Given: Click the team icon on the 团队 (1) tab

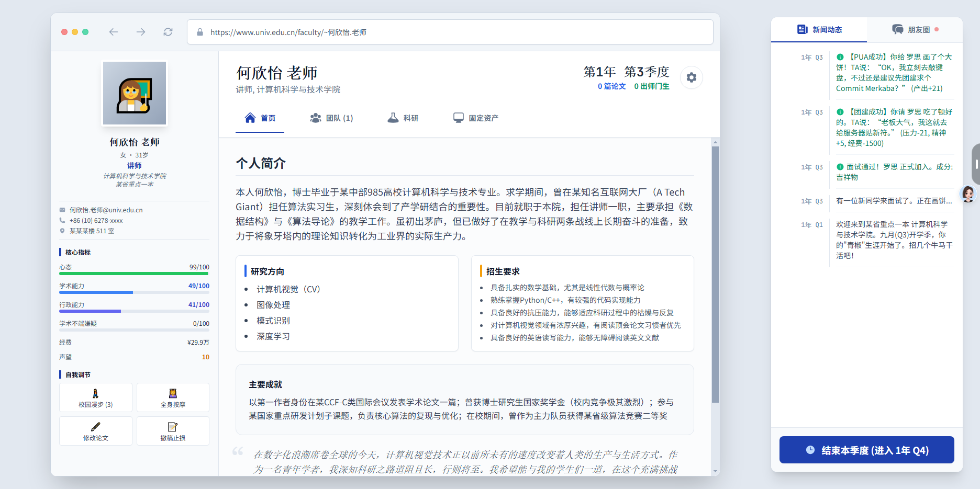Looking at the screenshot, I should (315, 118).
